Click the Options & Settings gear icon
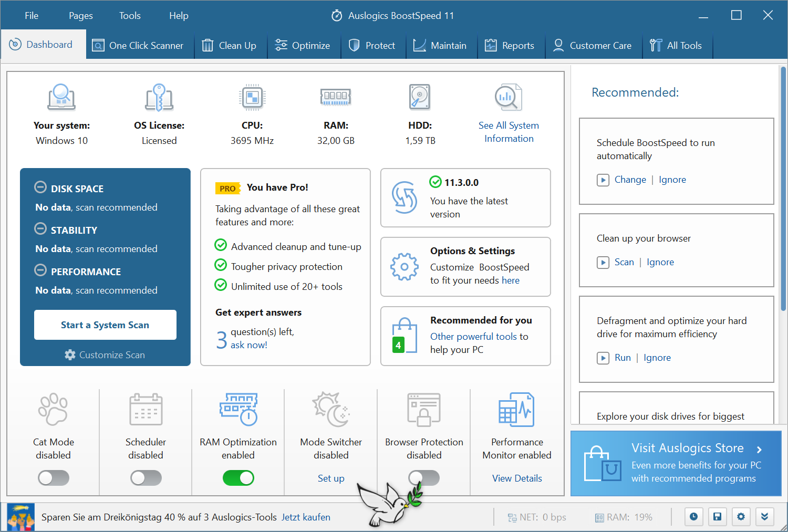 coord(405,267)
